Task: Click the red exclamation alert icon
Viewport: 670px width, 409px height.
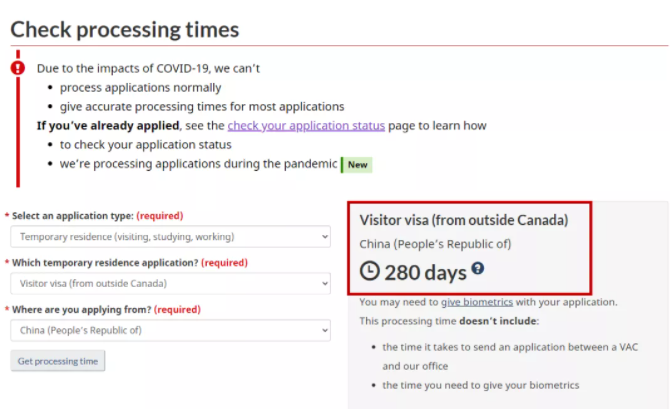Action: tap(18, 68)
